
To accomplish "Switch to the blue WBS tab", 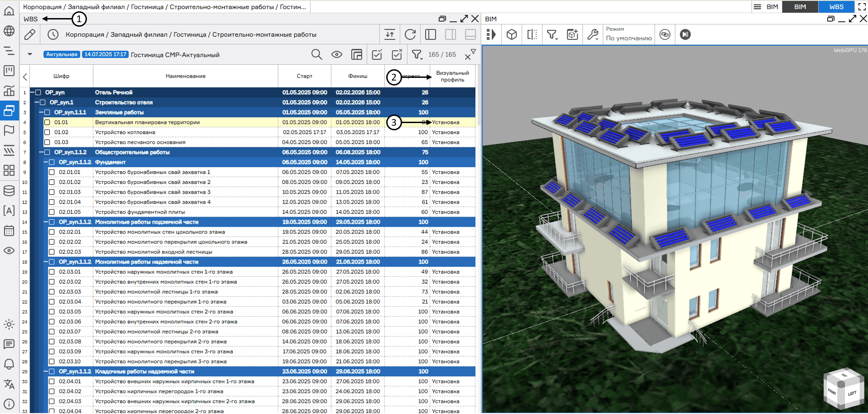I will (836, 7).
